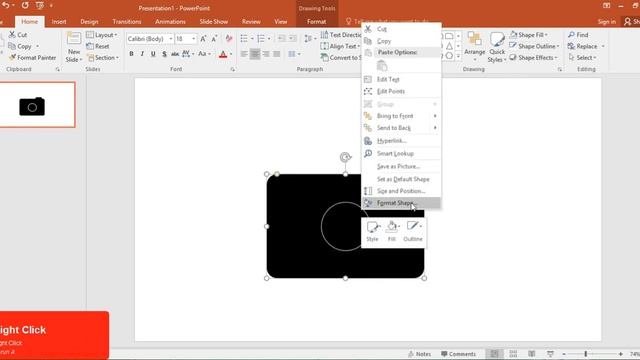Open the Select dropdown in Editing group
Screen dimensions: 640x360
pos(581,58)
